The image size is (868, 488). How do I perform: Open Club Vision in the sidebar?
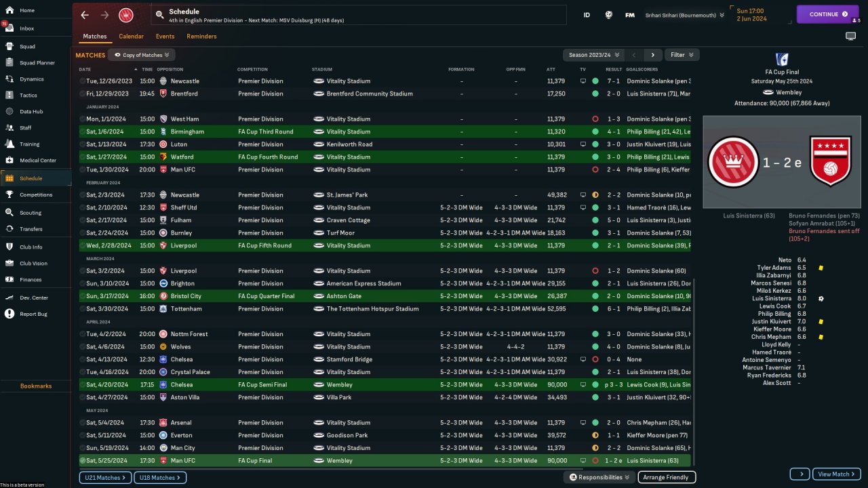pyautogui.click(x=35, y=264)
